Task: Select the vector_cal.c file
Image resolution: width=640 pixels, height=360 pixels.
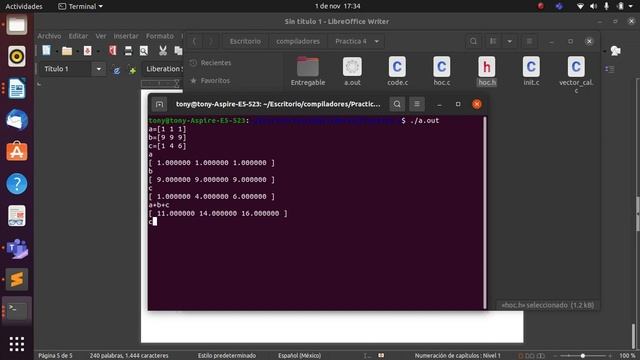Action: [576, 74]
